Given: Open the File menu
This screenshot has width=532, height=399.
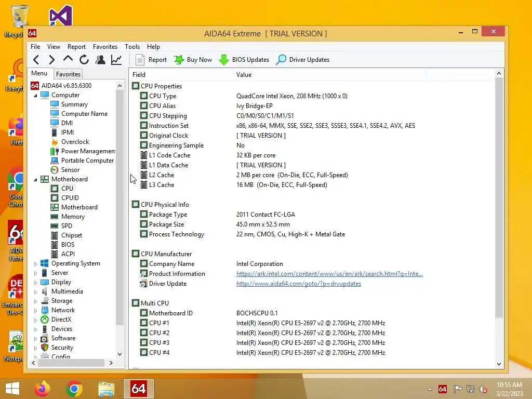Looking at the screenshot, I should click(x=35, y=46).
